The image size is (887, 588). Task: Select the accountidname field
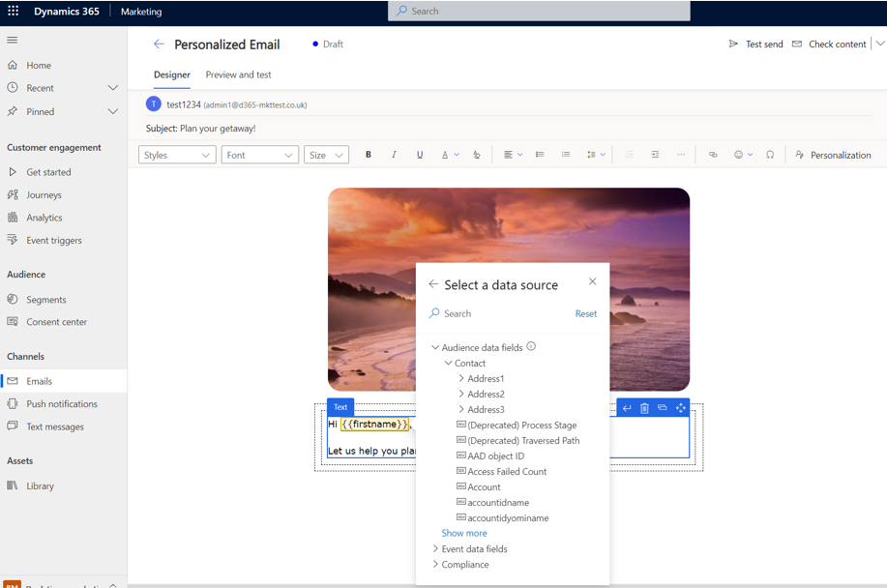[492, 503]
